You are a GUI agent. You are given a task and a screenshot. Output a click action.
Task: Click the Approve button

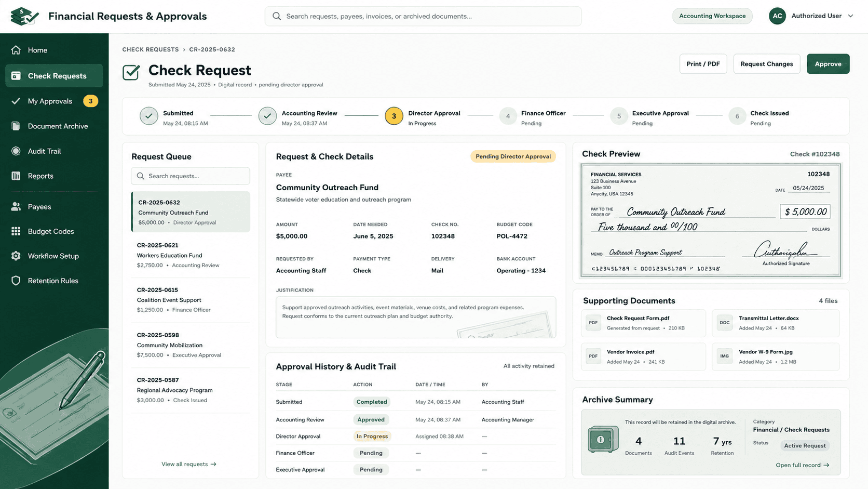[x=828, y=64]
